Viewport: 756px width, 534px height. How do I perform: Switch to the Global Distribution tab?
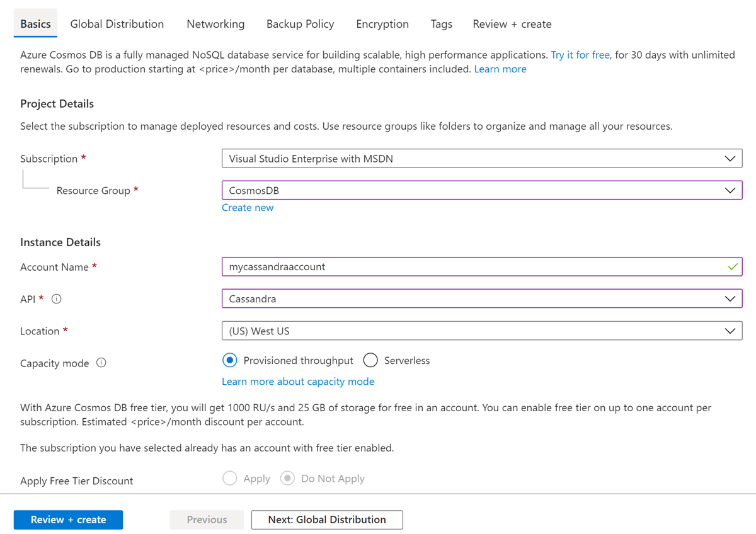click(117, 23)
